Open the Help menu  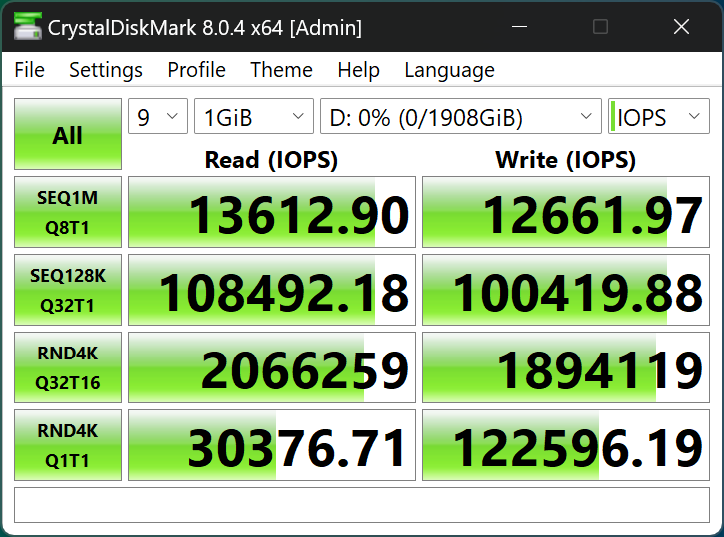point(358,70)
